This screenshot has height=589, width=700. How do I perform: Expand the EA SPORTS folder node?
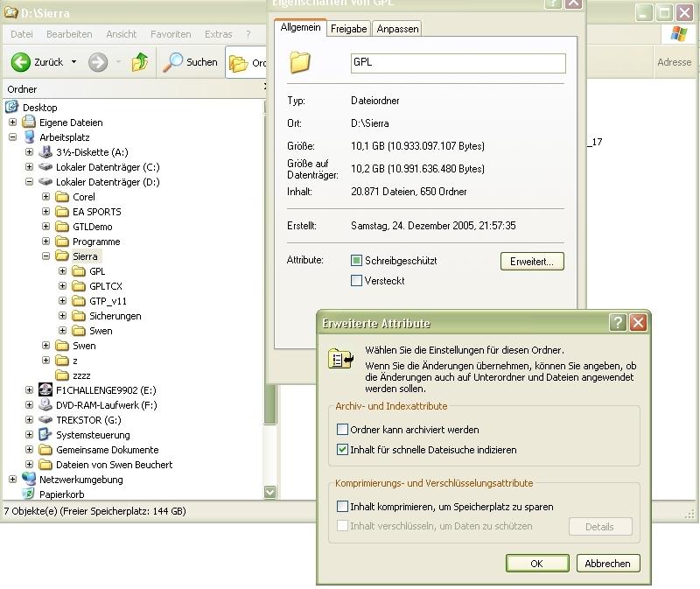pos(45,212)
